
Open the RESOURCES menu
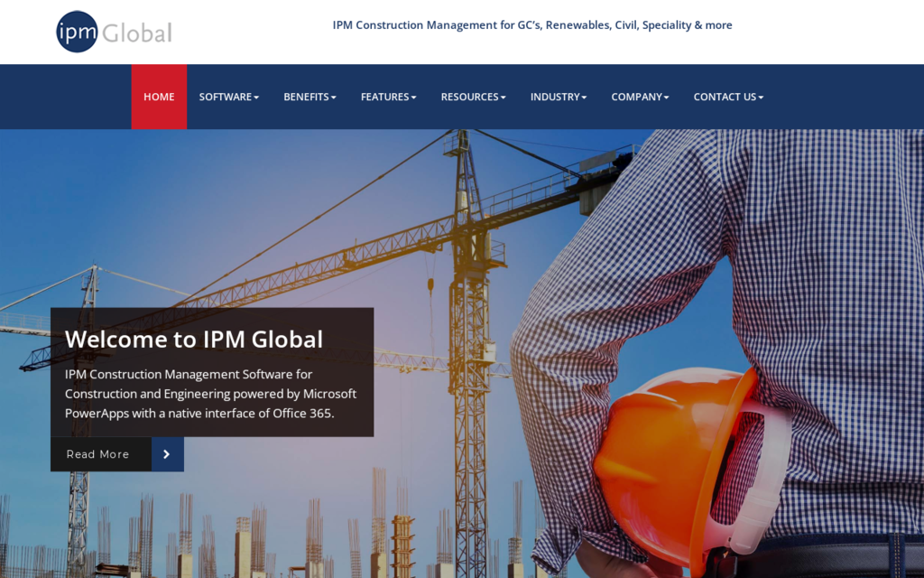coord(469,97)
